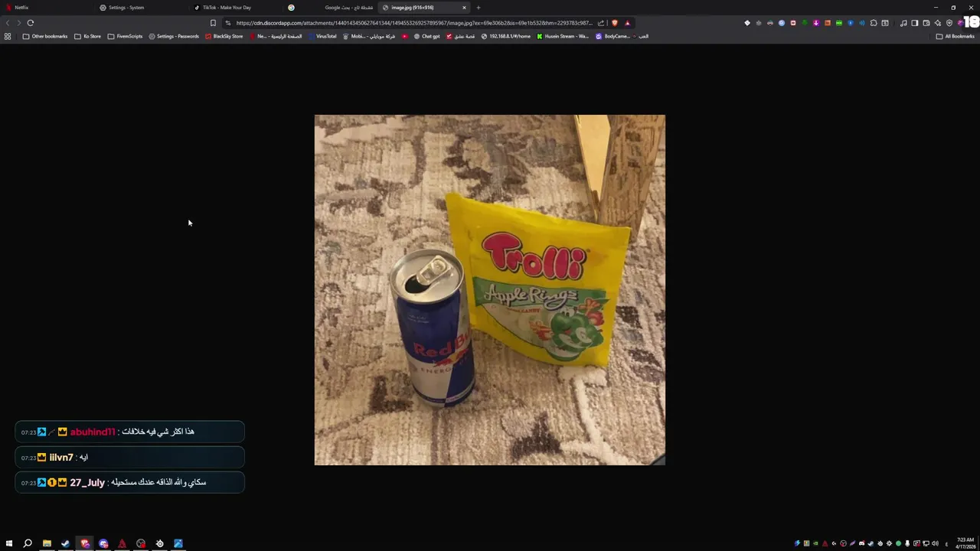The width and height of the screenshot is (980, 551).
Task: Open Windows taskbar search
Action: [x=28, y=543]
